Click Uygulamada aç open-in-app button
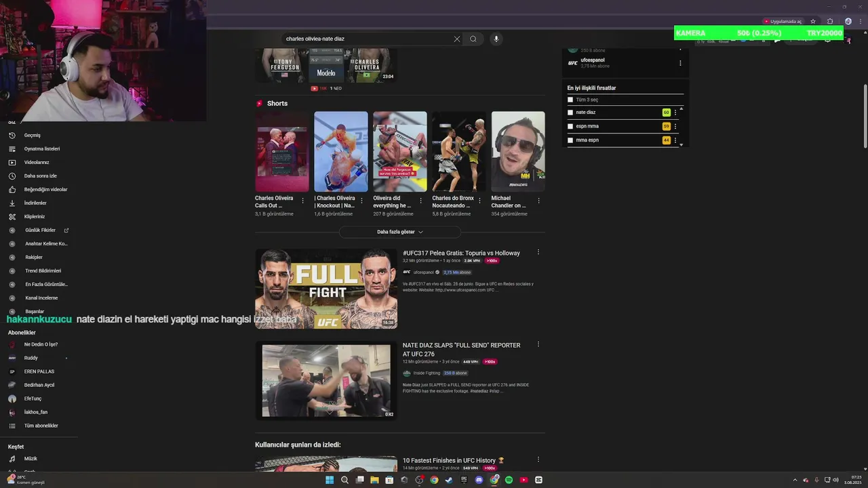 coord(783,21)
